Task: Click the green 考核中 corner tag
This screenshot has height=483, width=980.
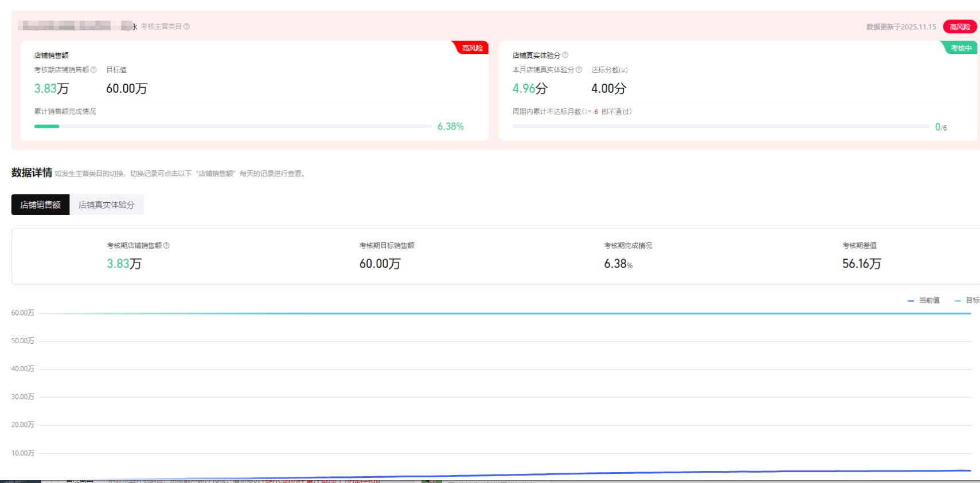Action: click(961, 48)
